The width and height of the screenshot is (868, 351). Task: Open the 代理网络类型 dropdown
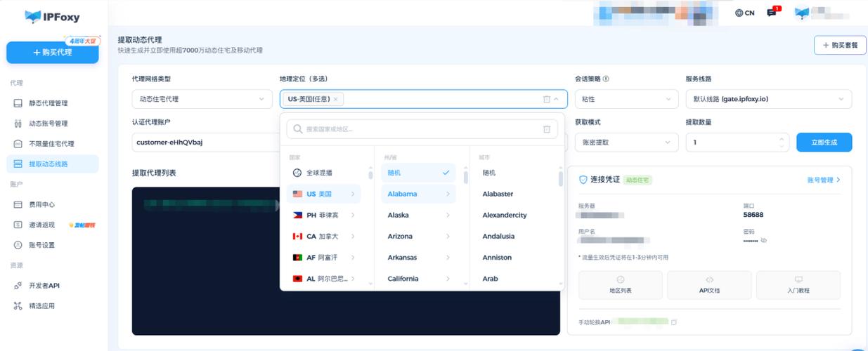[202, 99]
